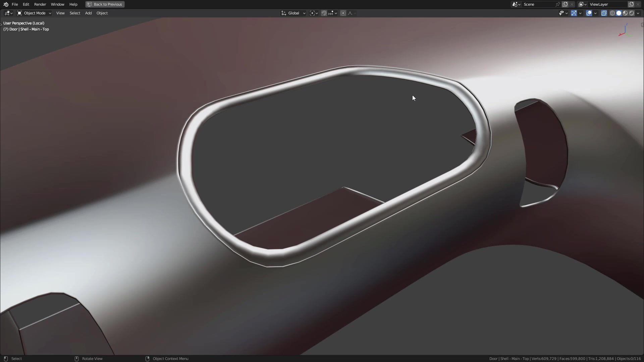Open the viewport View menu
This screenshot has width=644, height=362.
(60, 13)
